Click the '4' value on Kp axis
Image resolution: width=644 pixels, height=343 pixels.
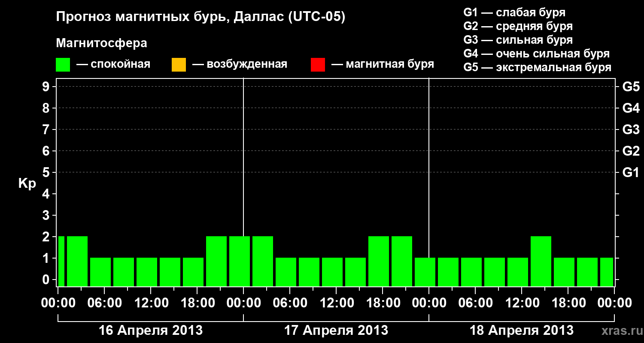47,194
